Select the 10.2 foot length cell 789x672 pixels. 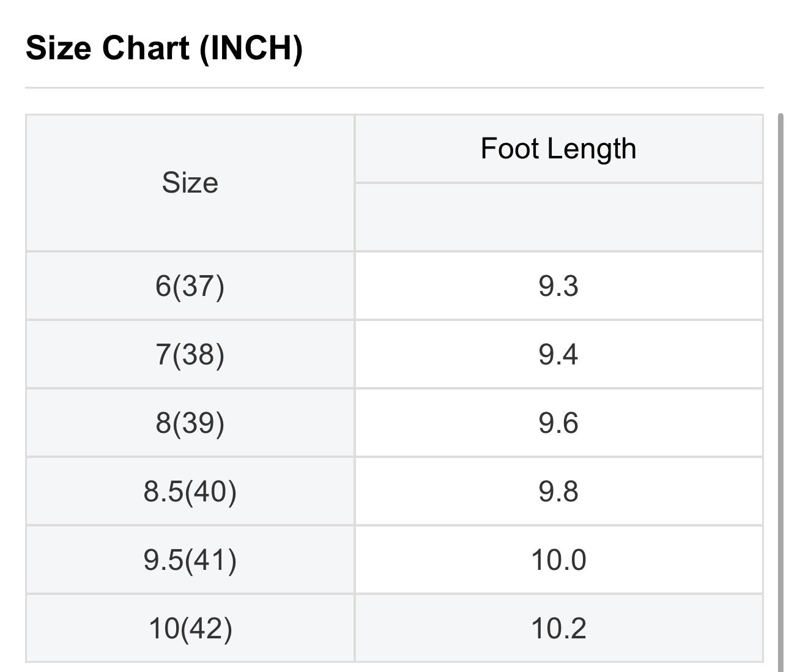(x=558, y=628)
